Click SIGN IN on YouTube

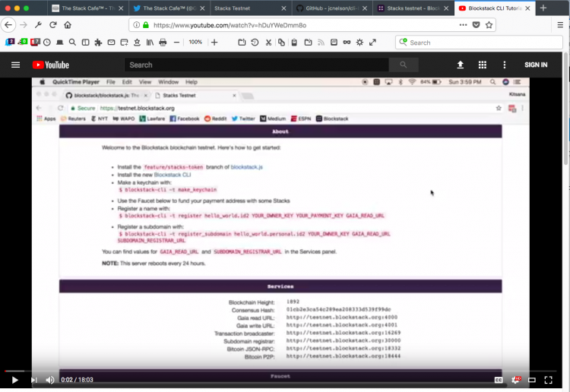[536, 65]
